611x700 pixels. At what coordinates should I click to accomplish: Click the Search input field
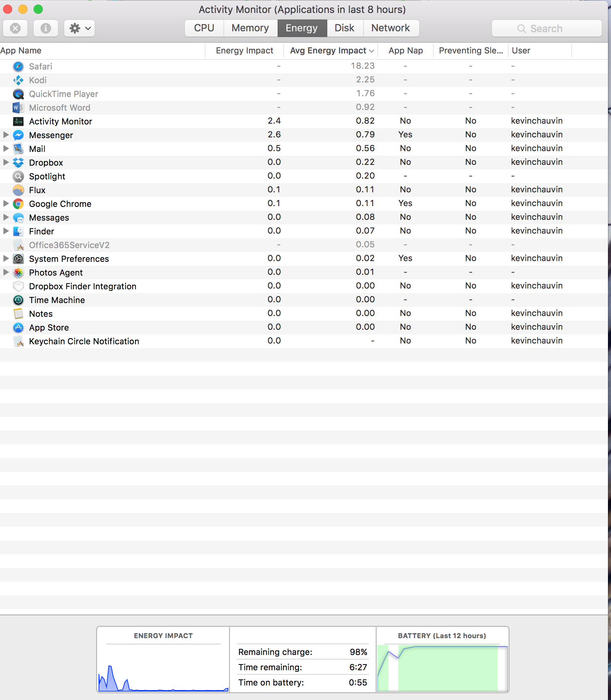tap(546, 28)
